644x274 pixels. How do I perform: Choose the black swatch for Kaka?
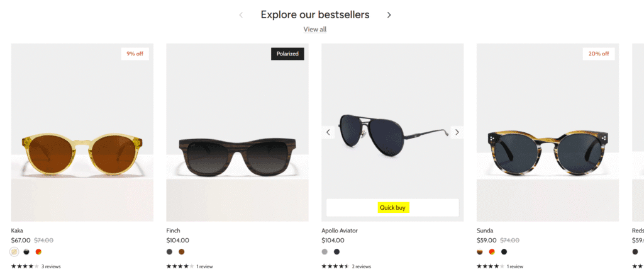(x=26, y=252)
